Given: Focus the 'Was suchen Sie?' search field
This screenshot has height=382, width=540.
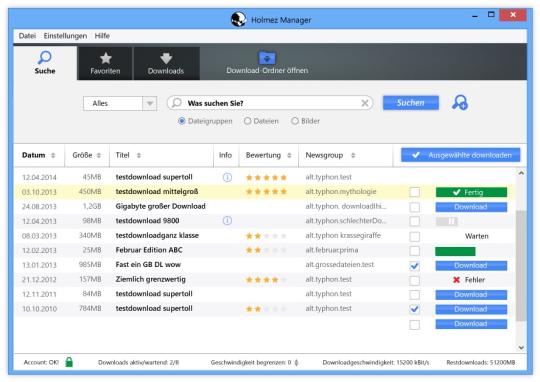Looking at the screenshot, I should [x=270, y=103].
